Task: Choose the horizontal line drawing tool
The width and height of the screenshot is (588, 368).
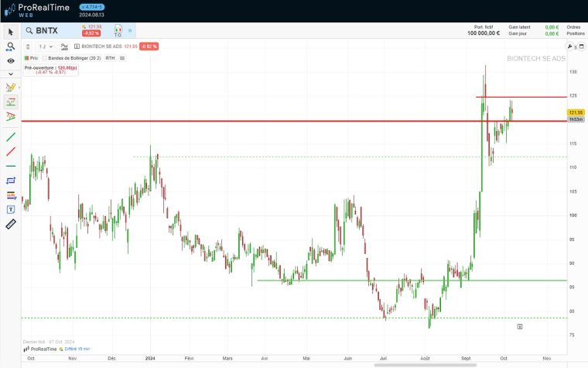Action: point(11,166)
